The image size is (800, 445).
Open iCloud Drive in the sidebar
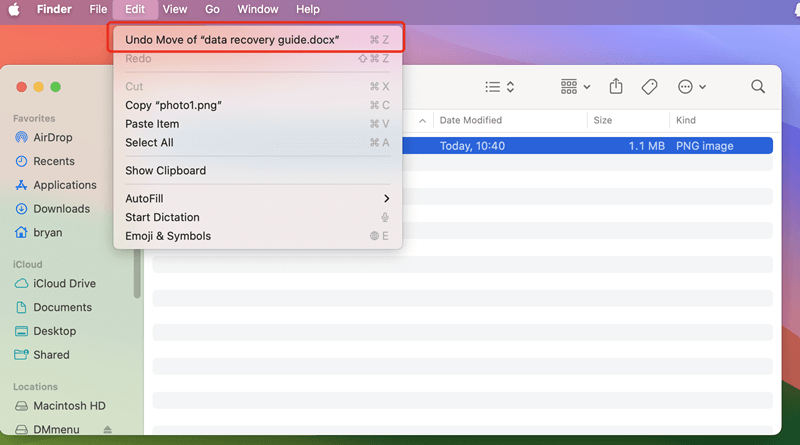click(56, 283)
